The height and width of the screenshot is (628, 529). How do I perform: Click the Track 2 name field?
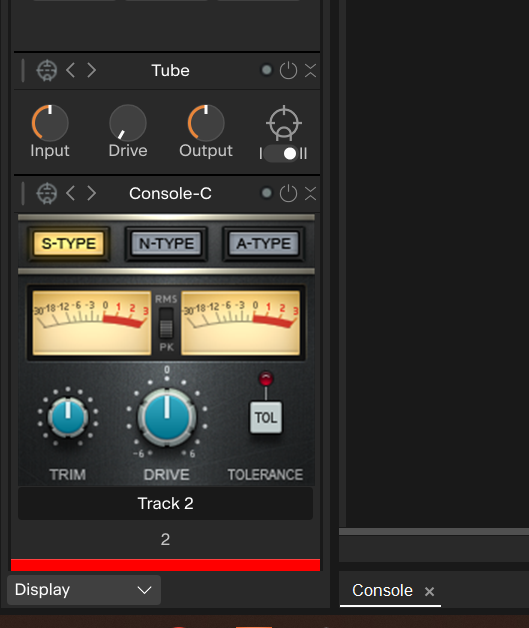[x=165, y=503]
